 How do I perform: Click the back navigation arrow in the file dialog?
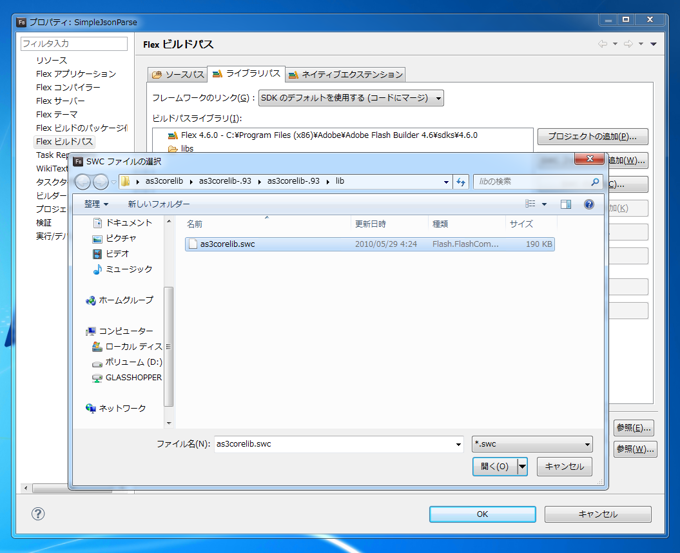point(82,182)
